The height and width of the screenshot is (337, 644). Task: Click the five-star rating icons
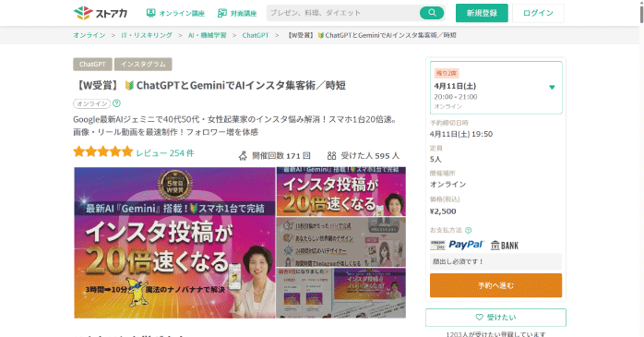[103, 151]
